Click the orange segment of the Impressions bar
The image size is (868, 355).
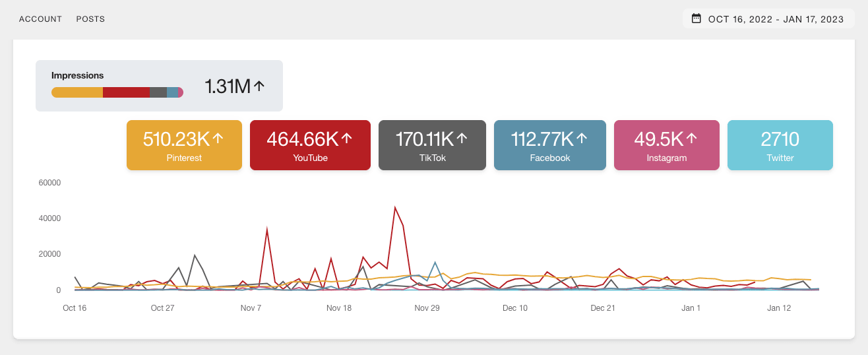click(77, 92)
